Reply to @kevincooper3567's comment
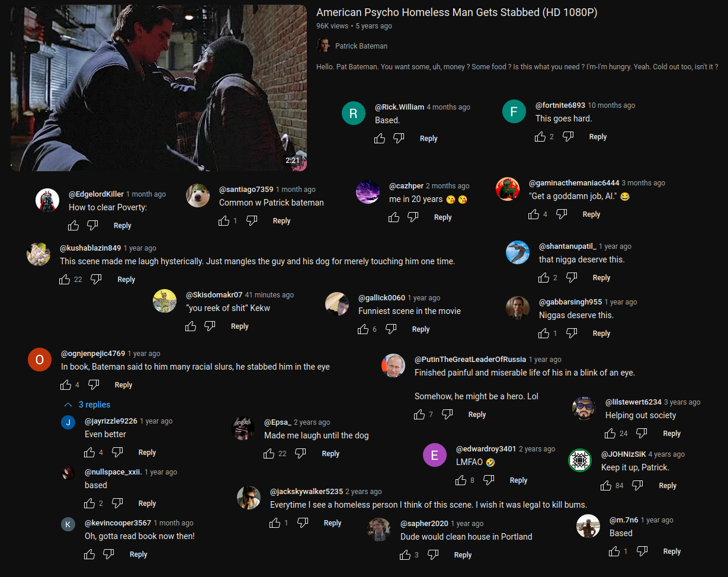 pos(138,554)
